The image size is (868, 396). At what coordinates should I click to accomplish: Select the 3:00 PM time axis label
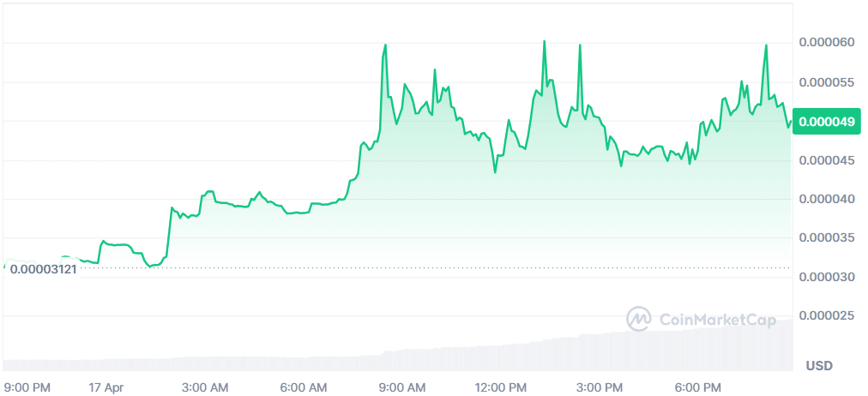tap(600, 387)
